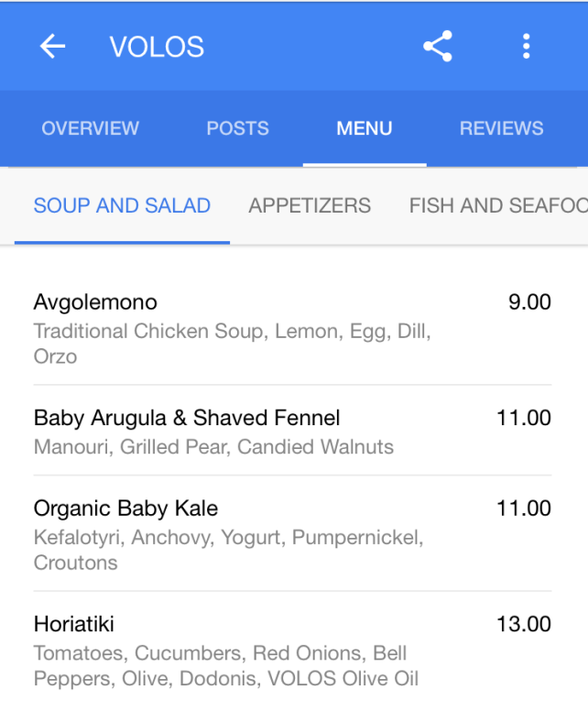Tap Baby Arugula & Shaved Fennel
The image size is (588, 701).
click(187, 419)
